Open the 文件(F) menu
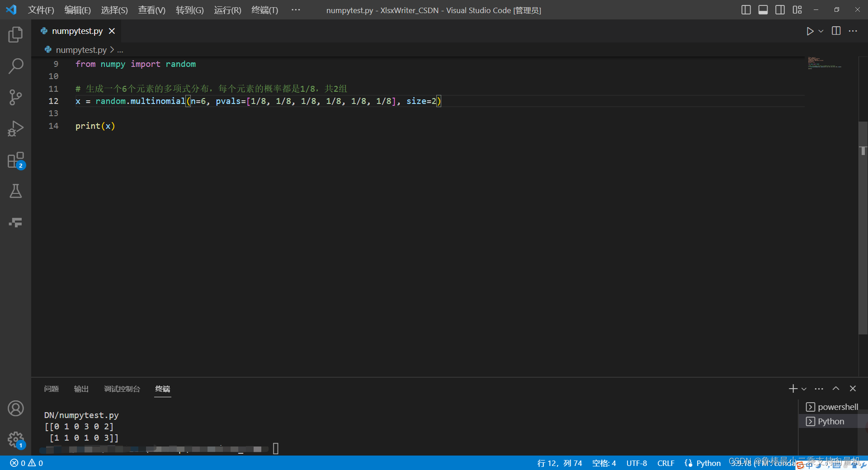Image resolution: width=868 pixels, height=470 pixels. [41, 10]
